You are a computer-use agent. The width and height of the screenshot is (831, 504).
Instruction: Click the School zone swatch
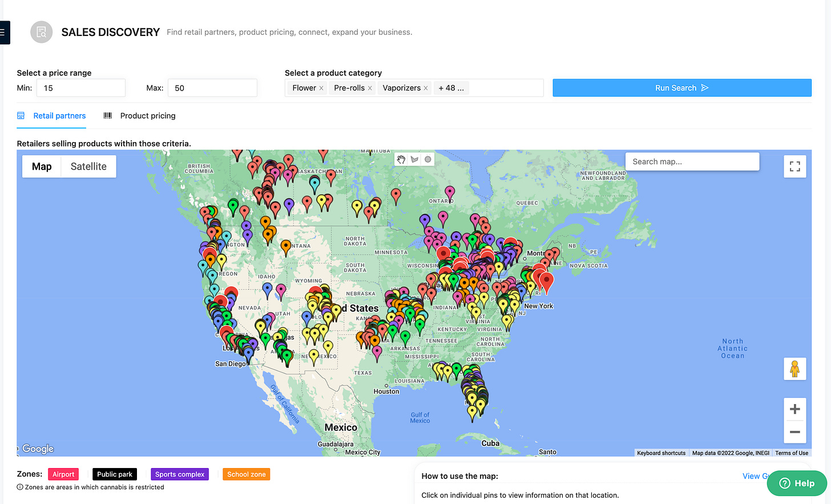[x=247, y=474]
